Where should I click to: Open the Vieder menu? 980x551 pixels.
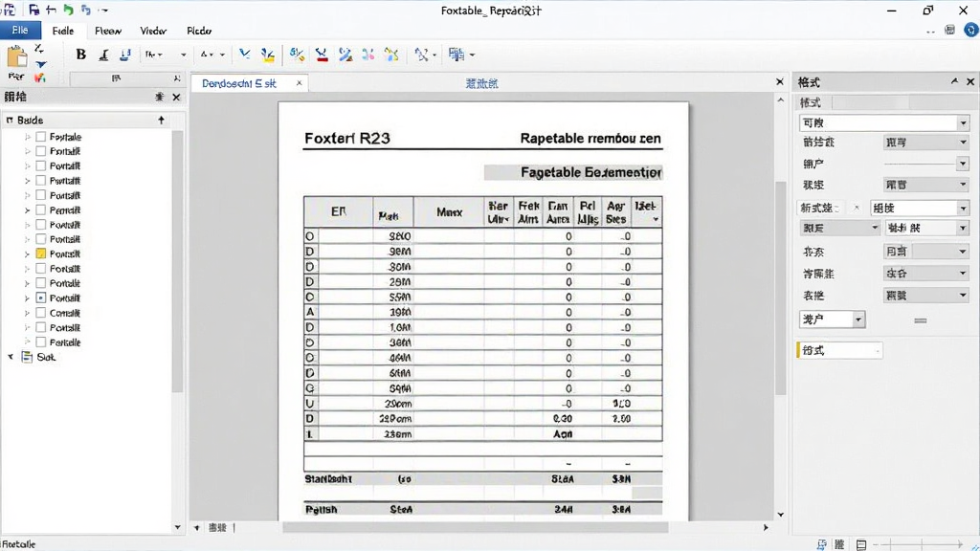point(152,31)
